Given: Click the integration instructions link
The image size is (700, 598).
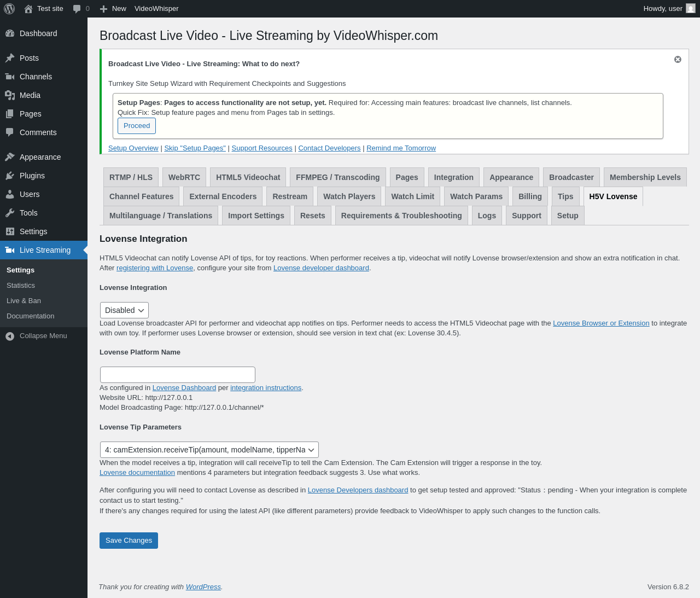Looking at the screenshot, I should (x=266, y=388).
